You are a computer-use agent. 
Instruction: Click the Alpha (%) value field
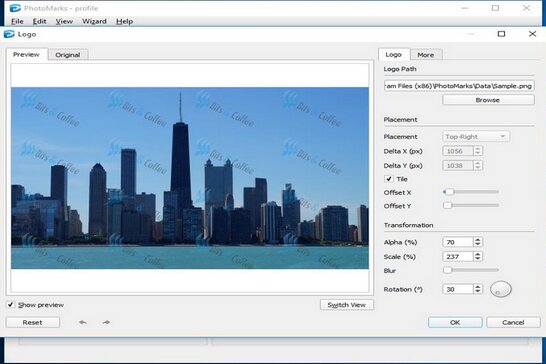coord(458,242)
